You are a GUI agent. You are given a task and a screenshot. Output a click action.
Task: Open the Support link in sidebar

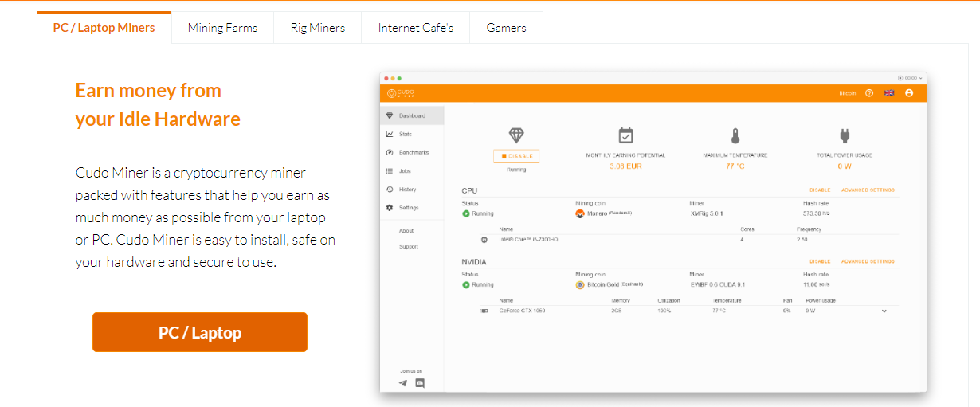[x=409, y=246]
